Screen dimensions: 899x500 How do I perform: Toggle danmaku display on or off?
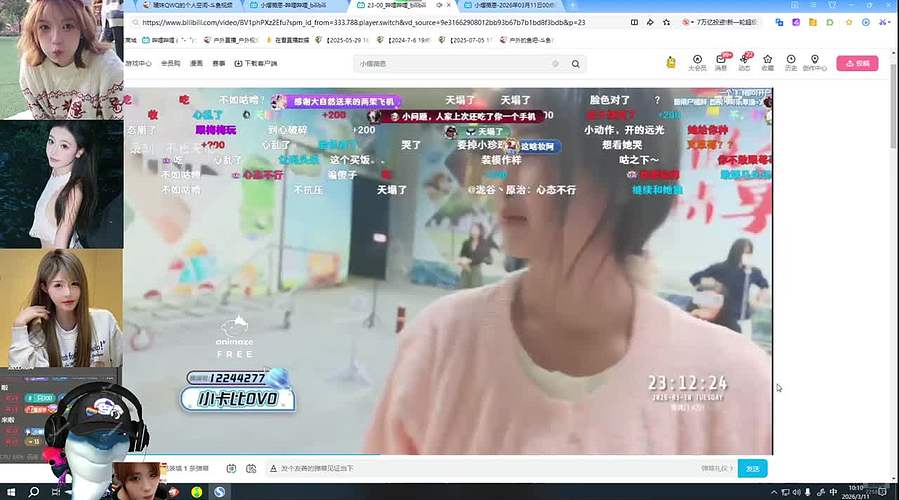231,468
